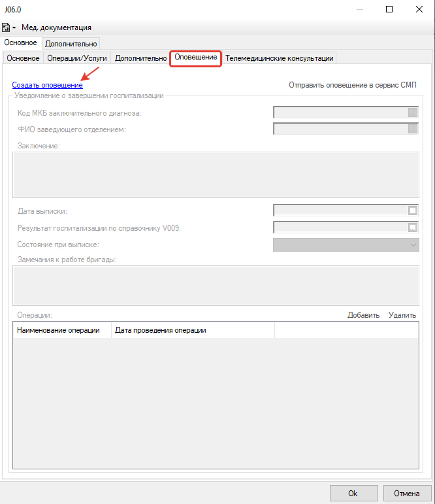Click the Отмена button

[407, 493]
